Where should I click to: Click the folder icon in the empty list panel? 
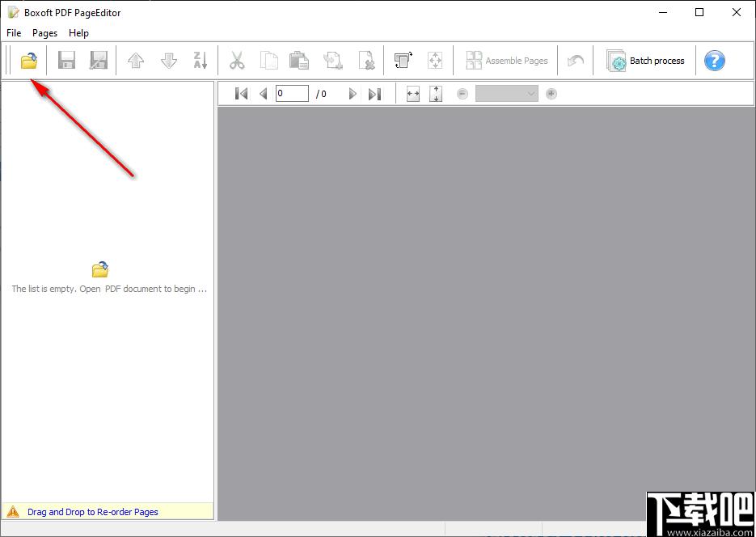click(100, 269)
